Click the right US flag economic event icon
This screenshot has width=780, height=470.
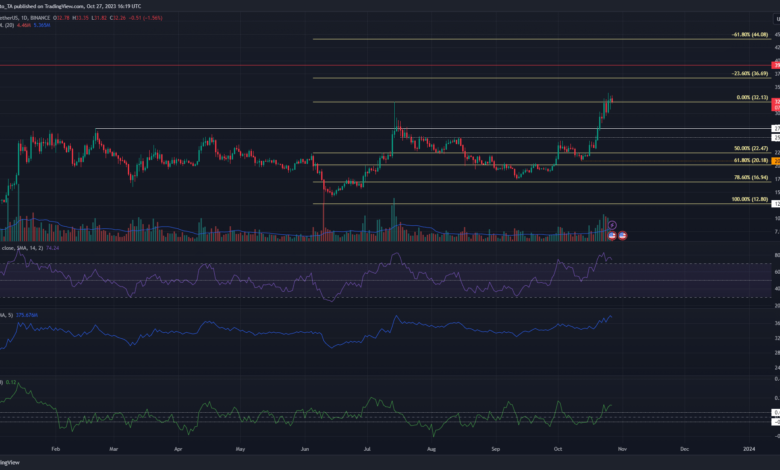tap(623, 235)
